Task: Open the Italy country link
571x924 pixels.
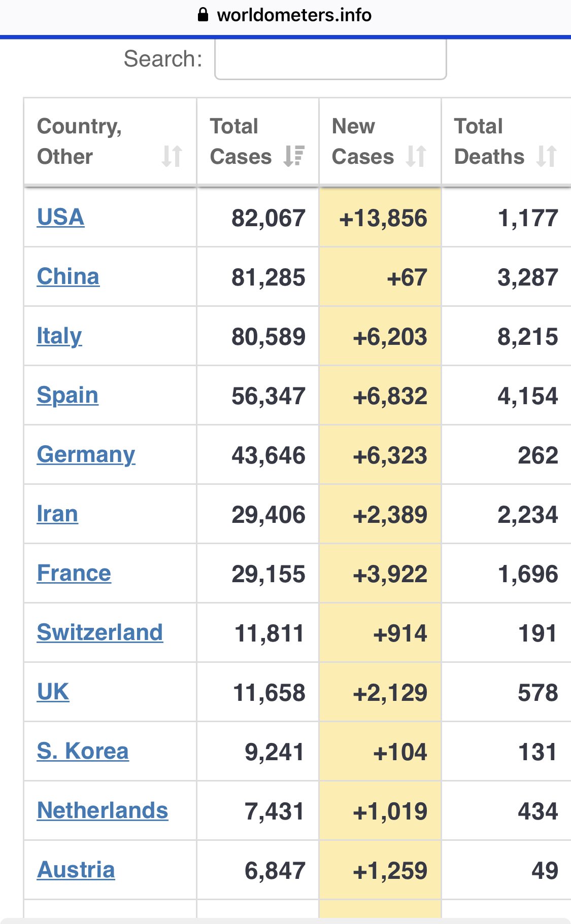Action: point(59,336)
